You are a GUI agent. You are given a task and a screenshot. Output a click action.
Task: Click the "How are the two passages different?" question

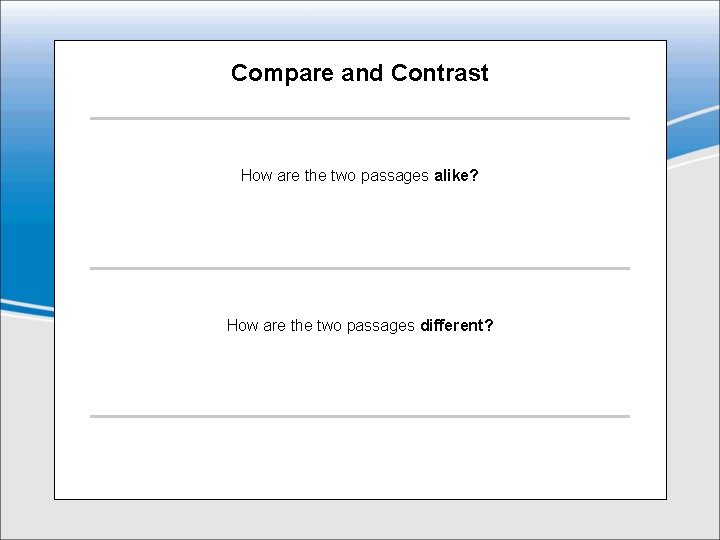(360, 326)
